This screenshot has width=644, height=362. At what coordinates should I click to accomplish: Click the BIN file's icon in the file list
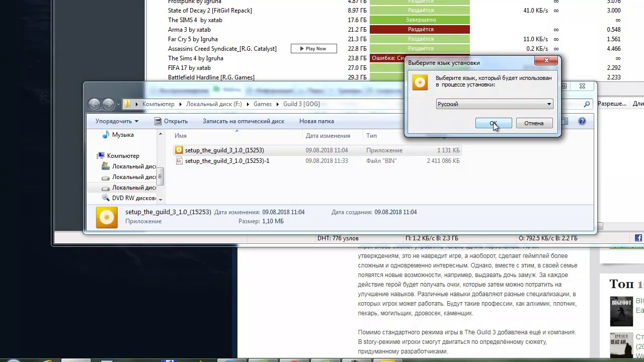coord(179,161)
